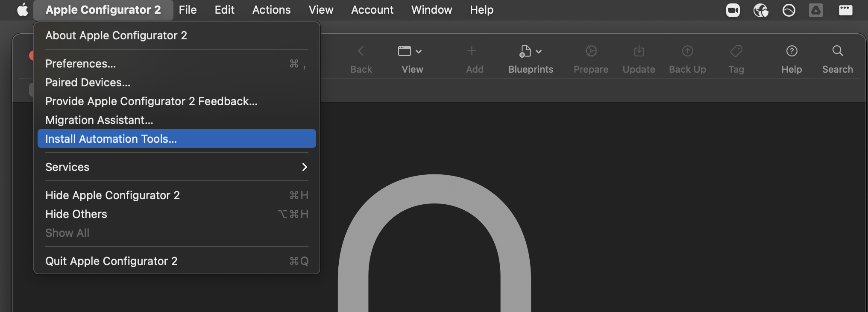The image size is (868, 312).
Task: Open the Blueprints toolbar icon
Action: 525,51
